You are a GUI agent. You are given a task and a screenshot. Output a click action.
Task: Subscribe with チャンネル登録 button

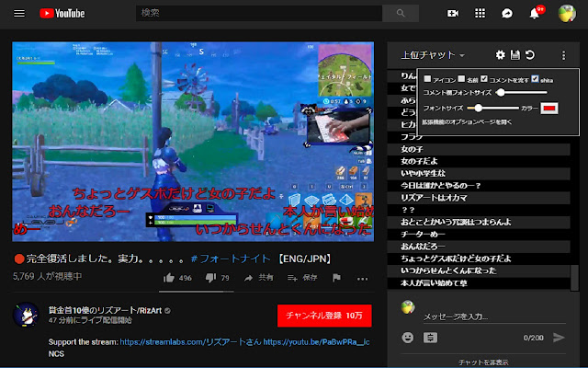[x=324, y=316]
